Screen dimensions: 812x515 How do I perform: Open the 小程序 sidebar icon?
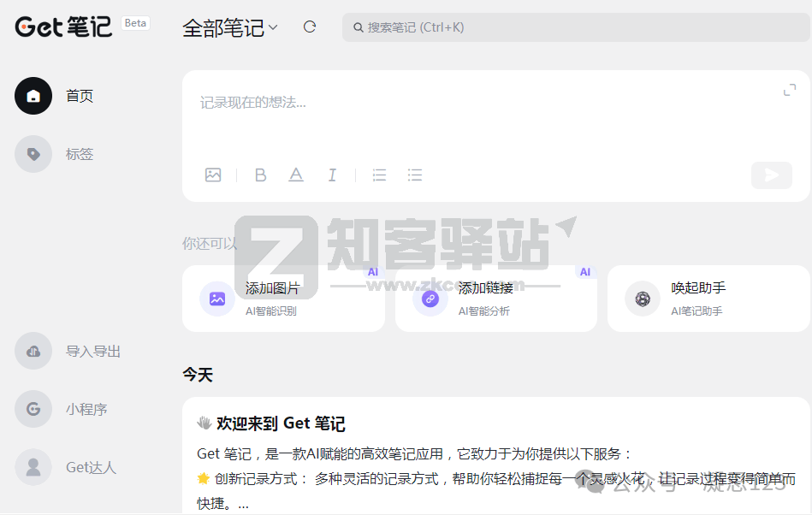coord(33,409)
